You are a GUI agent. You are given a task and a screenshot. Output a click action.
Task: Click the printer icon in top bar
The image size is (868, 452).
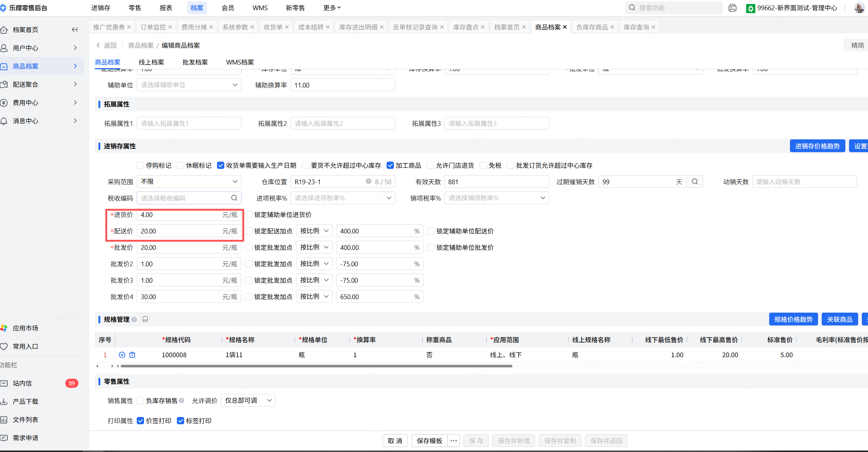[732, 8]
